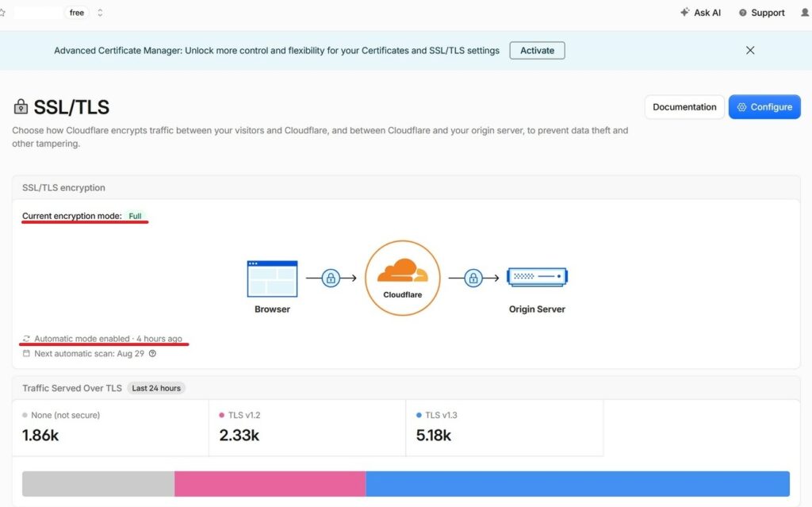Viewport: 812px width, 507px height.
Task: Click the Current encryption mode label
Action: 72,216
